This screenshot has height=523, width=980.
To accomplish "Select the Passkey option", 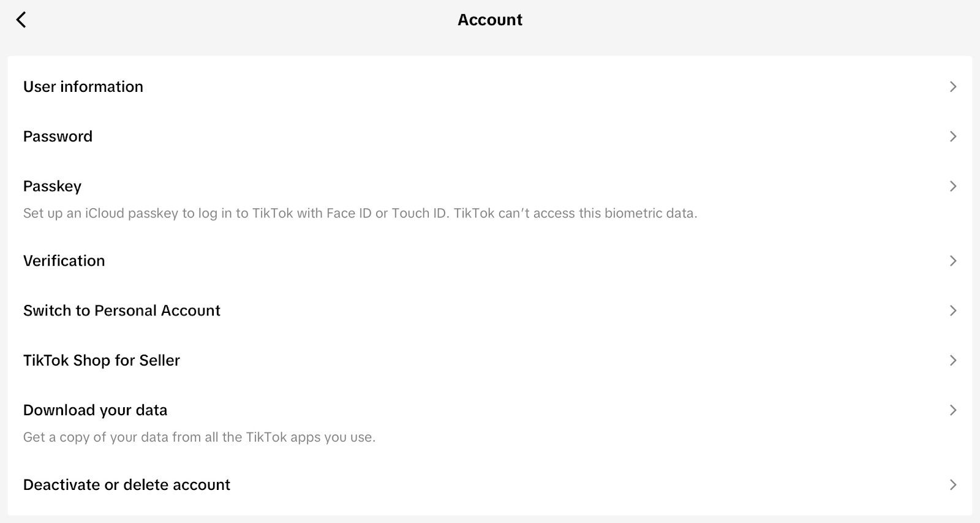I will click(52, 186).
